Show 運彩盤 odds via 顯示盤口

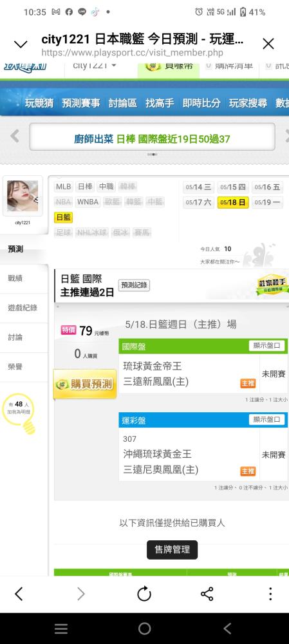[x=267, y=420]
